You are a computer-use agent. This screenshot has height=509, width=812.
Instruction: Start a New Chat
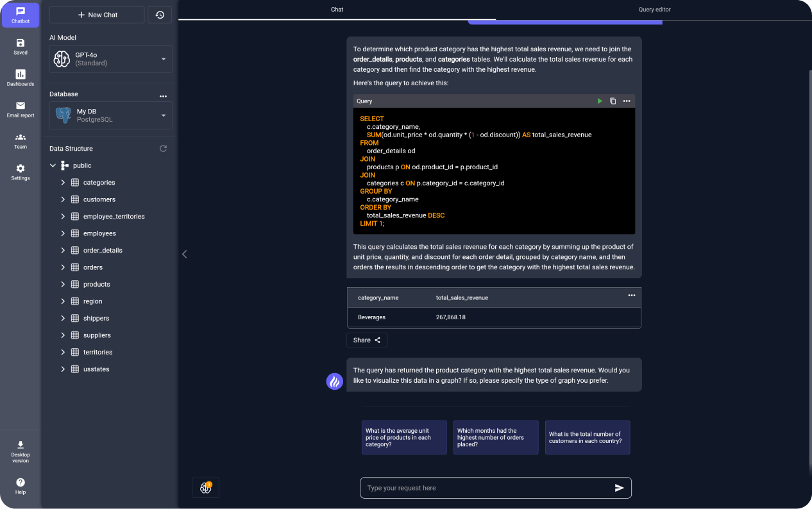(x=97, y=15)
